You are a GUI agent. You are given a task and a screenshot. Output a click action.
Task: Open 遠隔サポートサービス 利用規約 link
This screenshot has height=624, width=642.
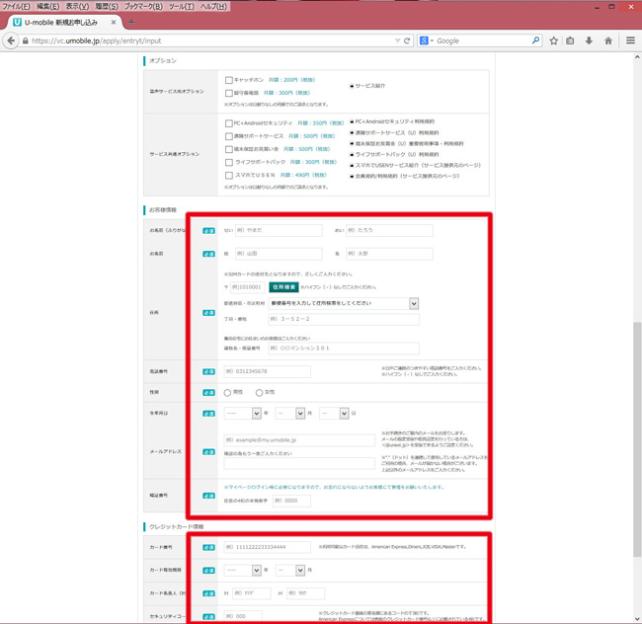397,133
